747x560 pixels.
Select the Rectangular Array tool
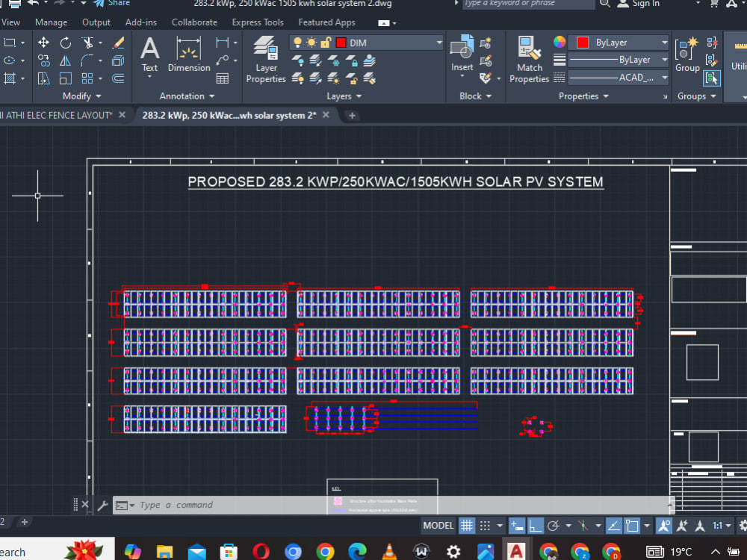87,78
